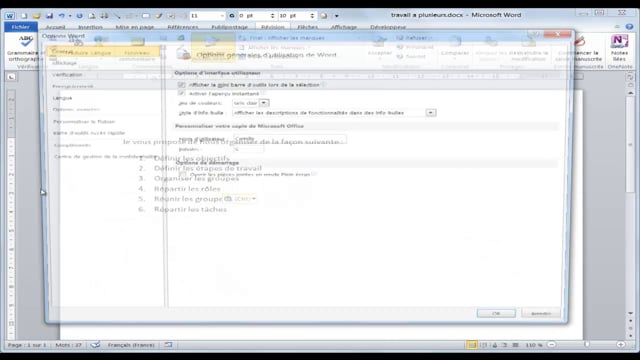Click the vertical scrollbar down arrow
The height and width of the screenshot is (360, 640).
[x=631, y=313]
